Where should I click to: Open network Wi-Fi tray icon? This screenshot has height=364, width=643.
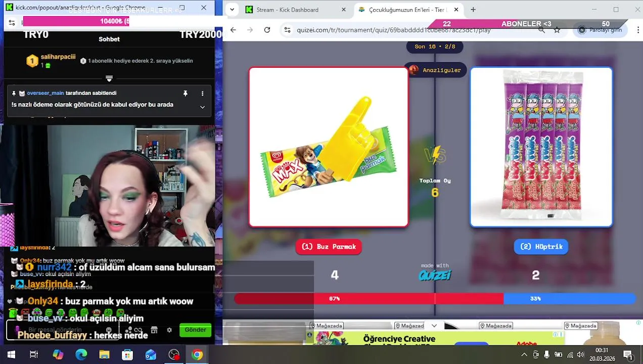[x=570, y=355]
